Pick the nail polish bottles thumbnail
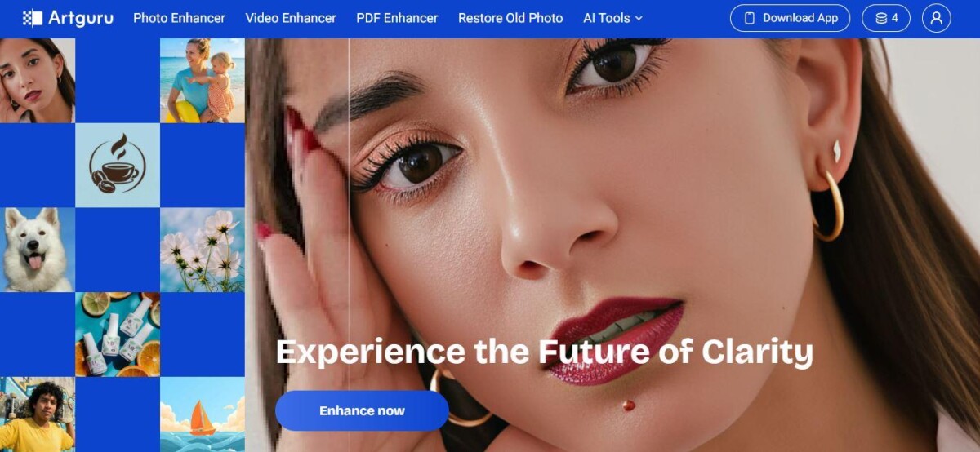Viewport: 980px width, 452px height. click(x=118, y=335)
